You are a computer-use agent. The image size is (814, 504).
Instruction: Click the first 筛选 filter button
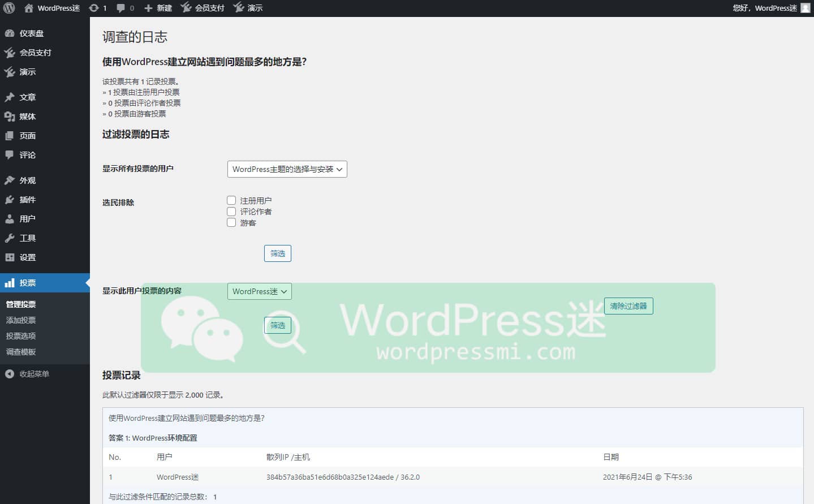point(277,253)
